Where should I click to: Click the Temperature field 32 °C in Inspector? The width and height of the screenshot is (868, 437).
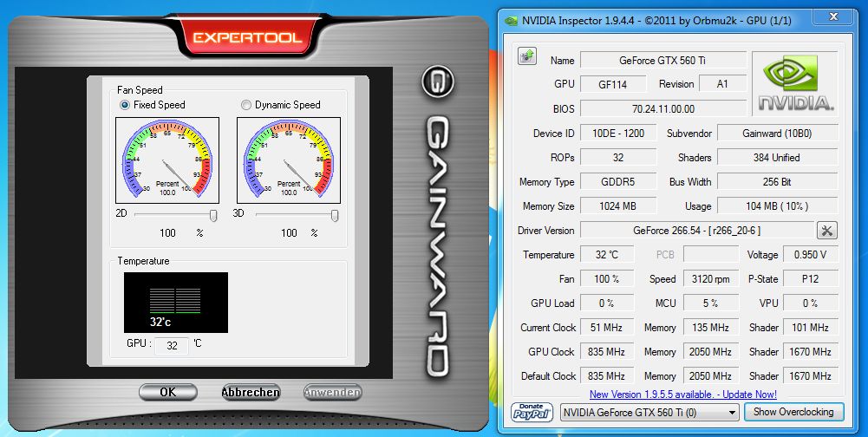pos(607,255)
